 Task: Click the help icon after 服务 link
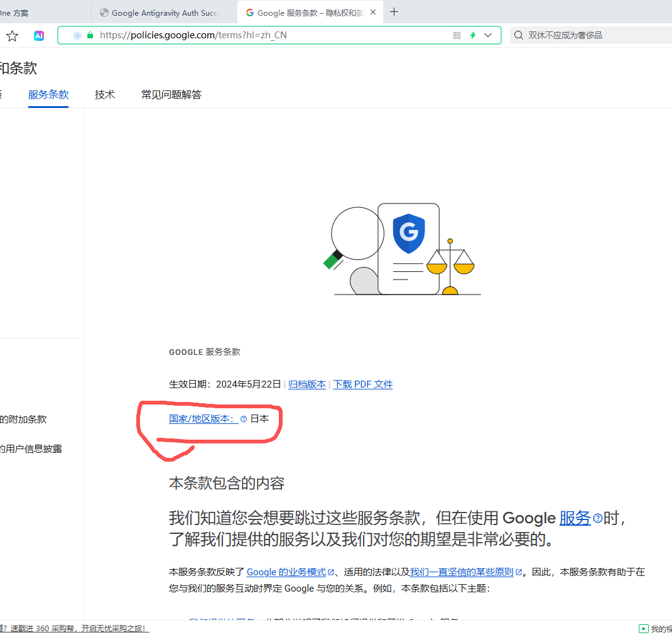tap(598, 519)
